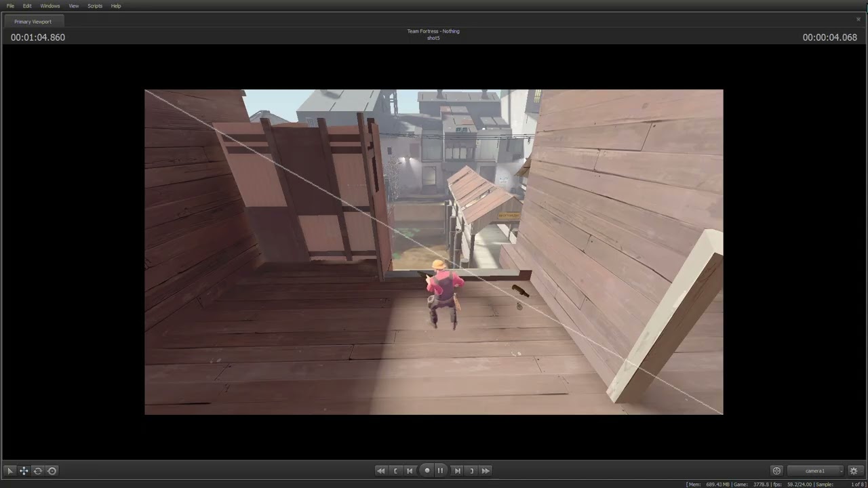This screenshot has height=488, width=868.
Task: Toggle the work camera target icon
Action: click(777, 470)
